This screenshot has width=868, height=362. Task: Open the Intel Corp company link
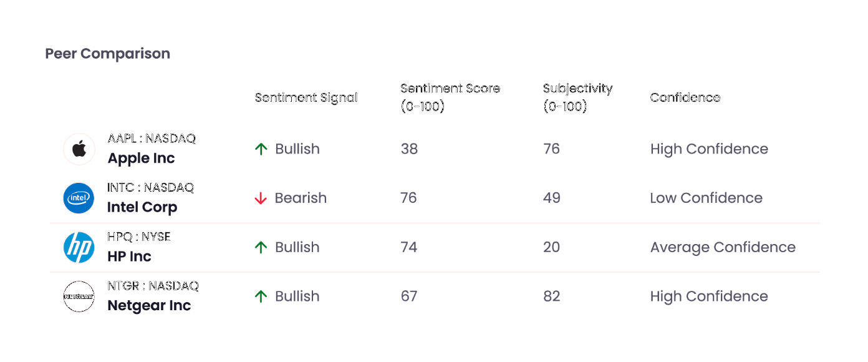(142, 207)
